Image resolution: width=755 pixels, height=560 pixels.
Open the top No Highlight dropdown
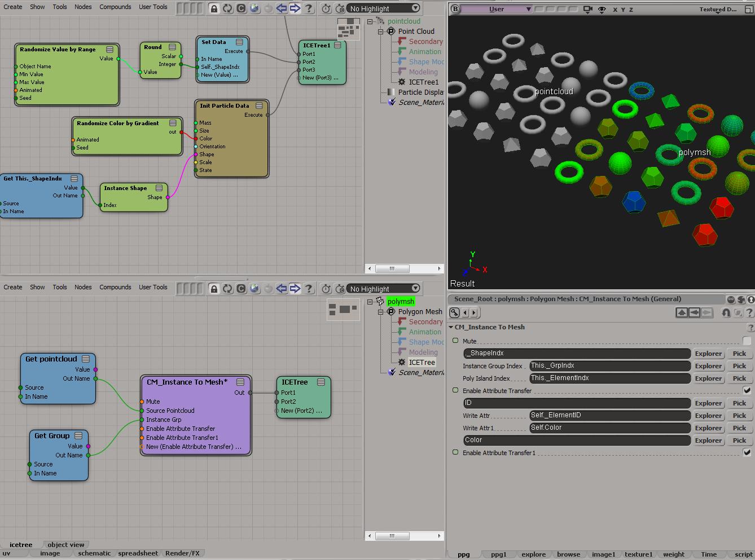383,8
